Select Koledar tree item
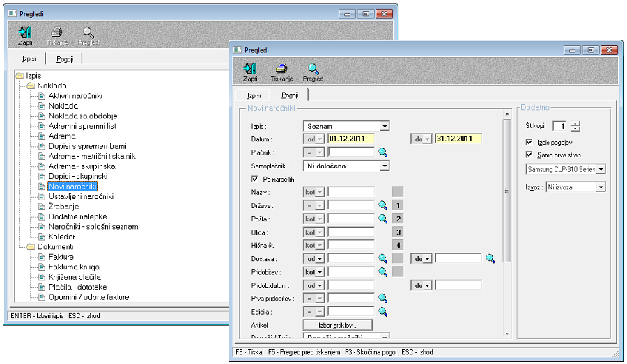627x364 pixels. click(62, 237)
